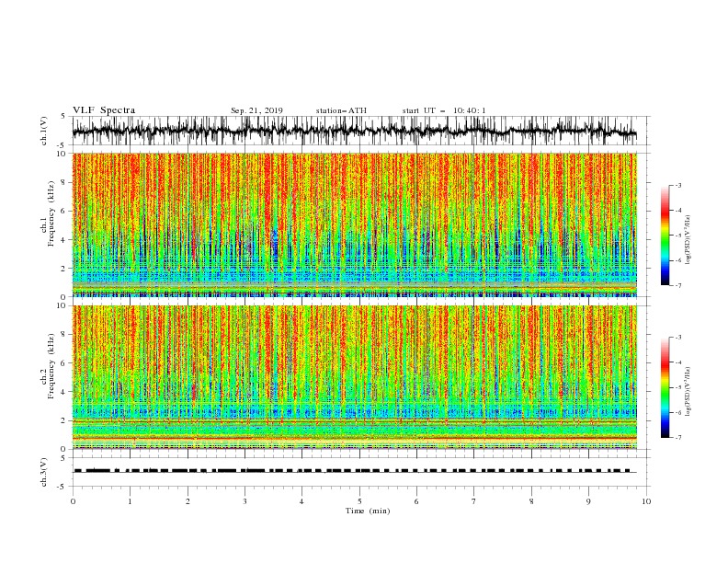Click the time axis tick label "7"
Image resolution: width=728 pixels, height=563 pixels.
point(474,501)
